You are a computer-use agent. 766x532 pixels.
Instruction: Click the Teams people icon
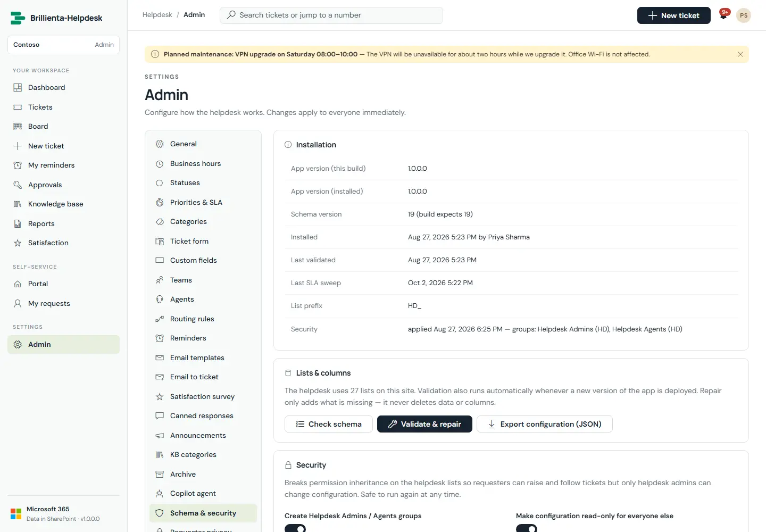click(160, 280)
